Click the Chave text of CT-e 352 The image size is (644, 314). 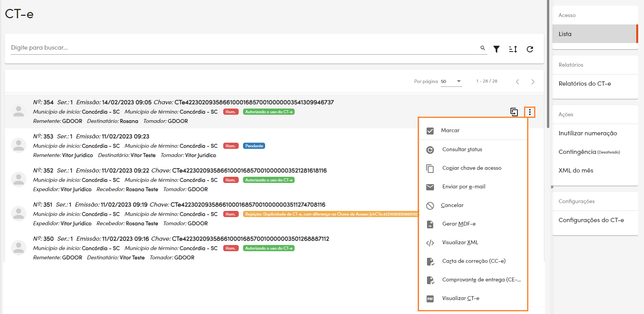point(239,171)
